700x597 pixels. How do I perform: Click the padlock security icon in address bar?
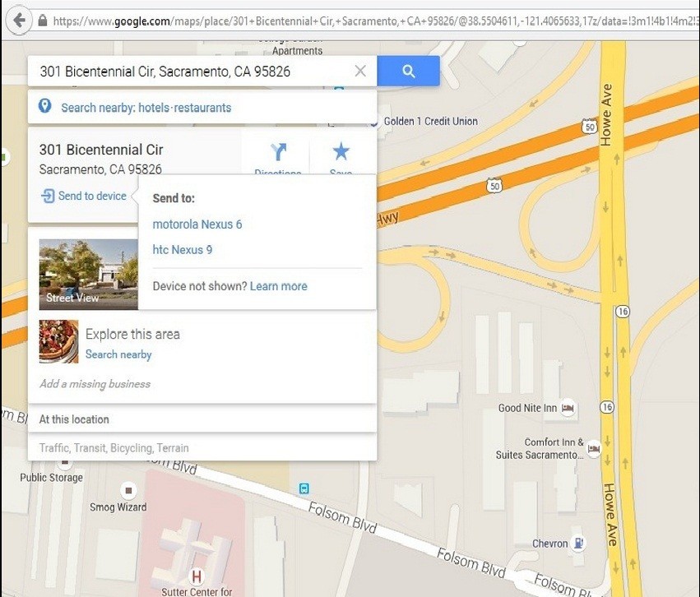click(x=43, y=21)
